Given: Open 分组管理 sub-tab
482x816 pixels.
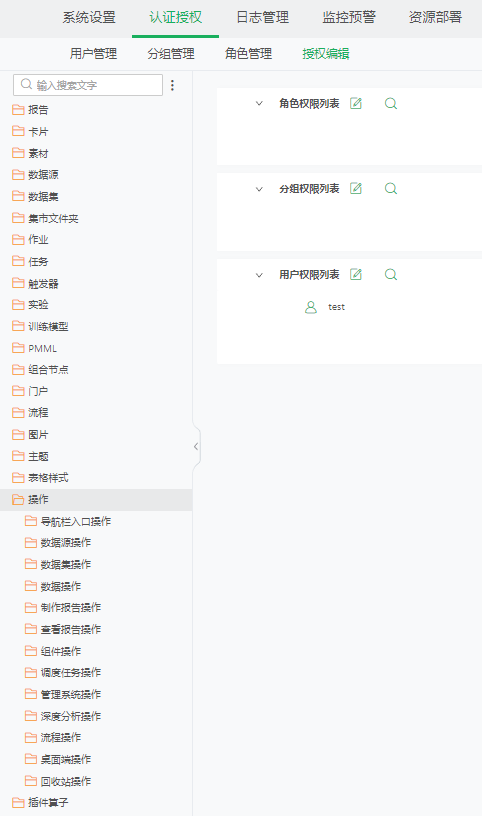Looking at the screenshot, I should 171,54.
